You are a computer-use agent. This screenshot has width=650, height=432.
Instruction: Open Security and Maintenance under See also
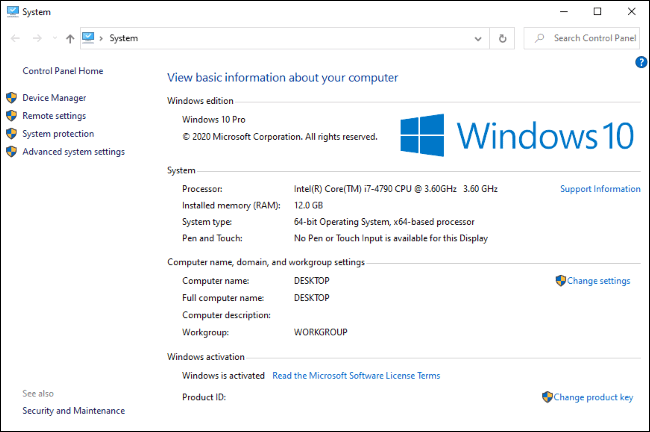74,410
